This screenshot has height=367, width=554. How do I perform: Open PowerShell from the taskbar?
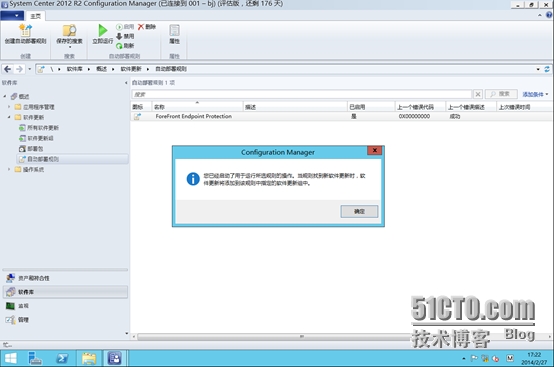(62, 359)
